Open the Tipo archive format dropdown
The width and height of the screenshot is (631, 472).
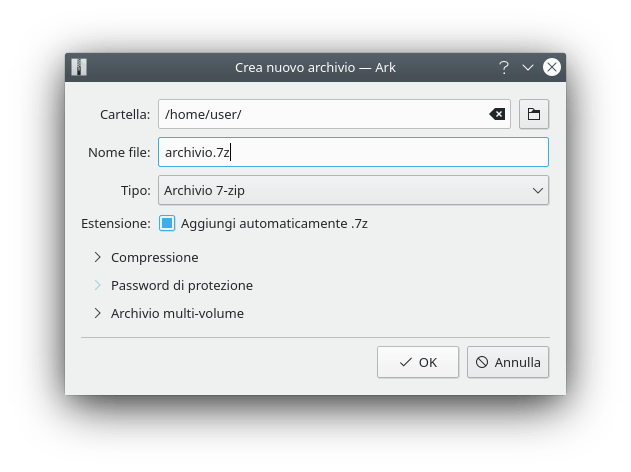pos(353,190)
